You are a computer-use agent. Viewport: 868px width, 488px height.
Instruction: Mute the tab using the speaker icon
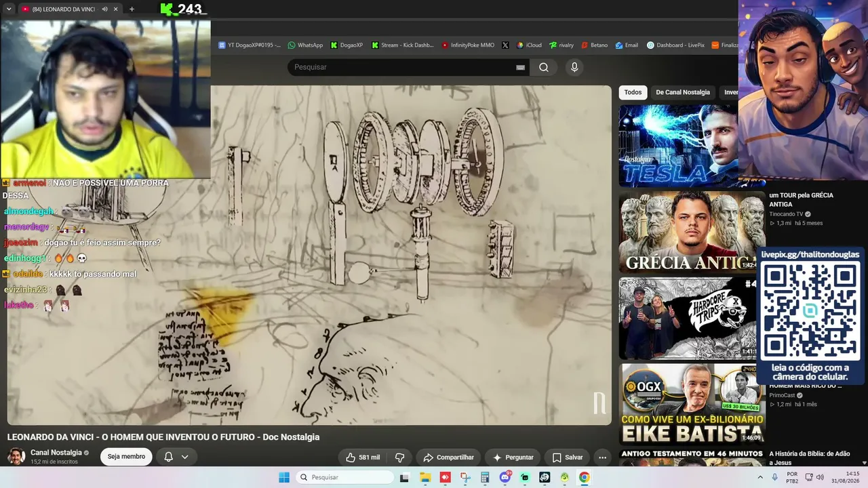tap(104, 9)
